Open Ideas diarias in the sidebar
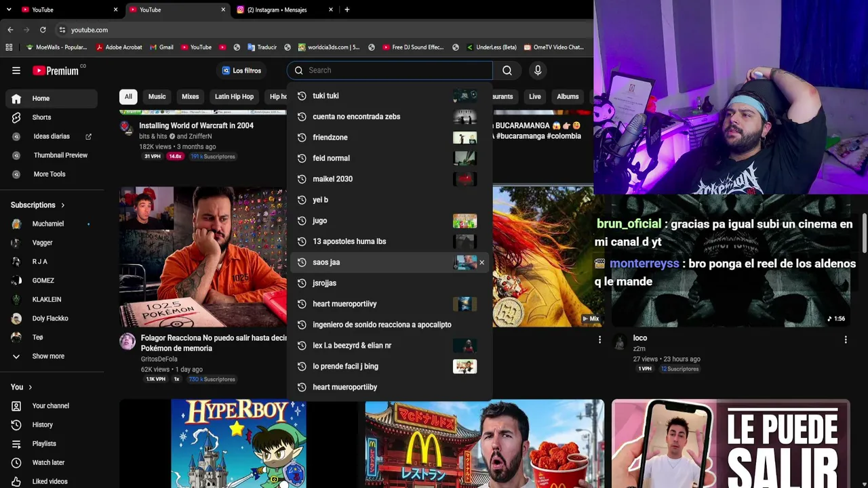The height and width of the screenshot is (488, 868). 52,136
